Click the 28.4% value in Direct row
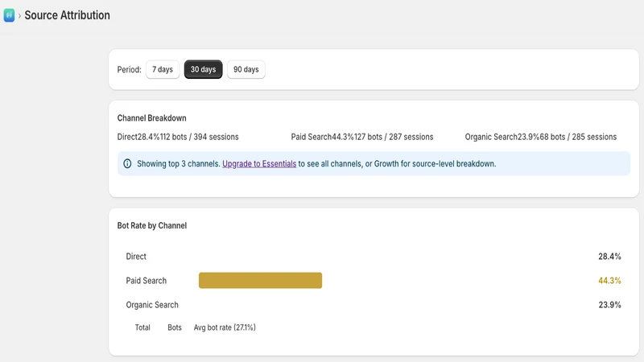The height and width of the screenshot is (362, 644). coord(609,257)
